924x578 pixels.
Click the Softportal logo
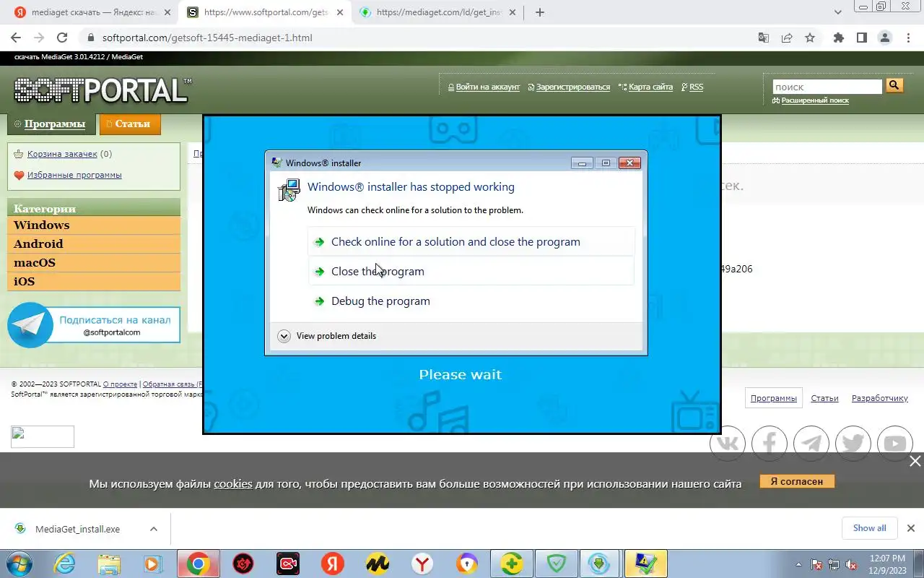[102, 90]
